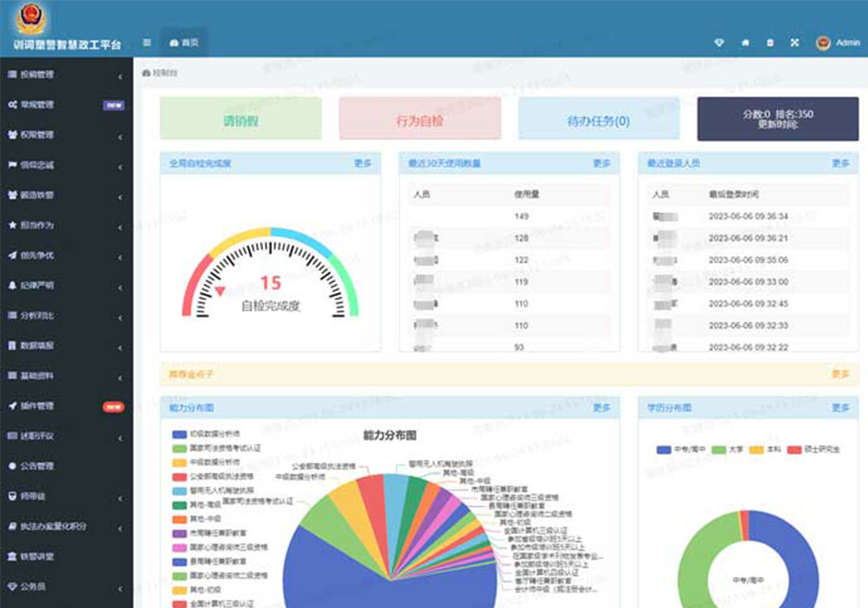Toggle the 硕士研究生 series in education legend
This screenshot has height=608, width=868.
[813, 450]
